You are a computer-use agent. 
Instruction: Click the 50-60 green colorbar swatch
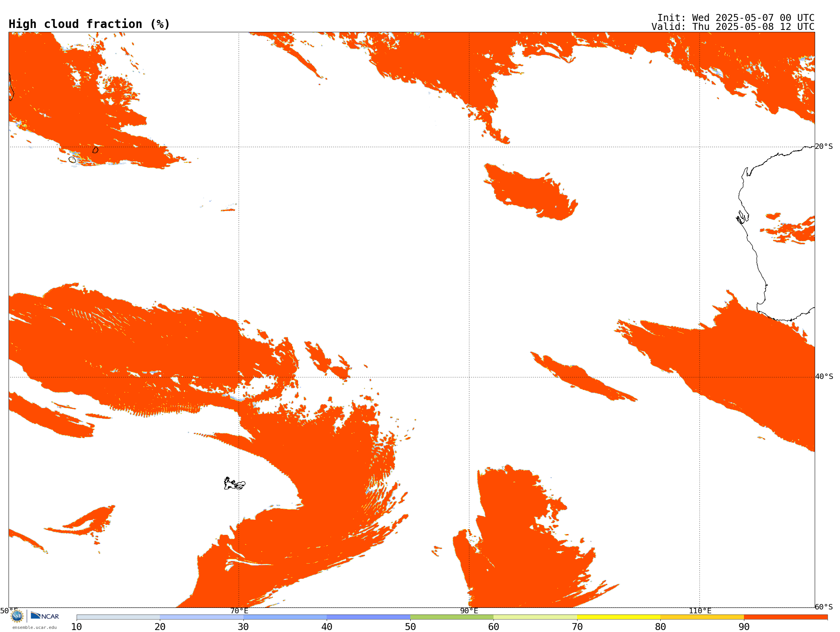tap(452, 617)
